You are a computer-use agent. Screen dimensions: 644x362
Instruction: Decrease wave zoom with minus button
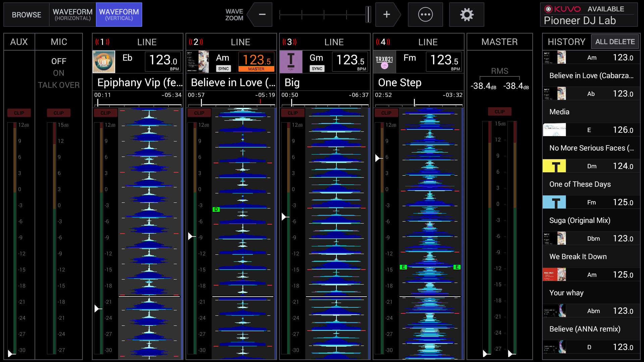(x=262, y=15)
